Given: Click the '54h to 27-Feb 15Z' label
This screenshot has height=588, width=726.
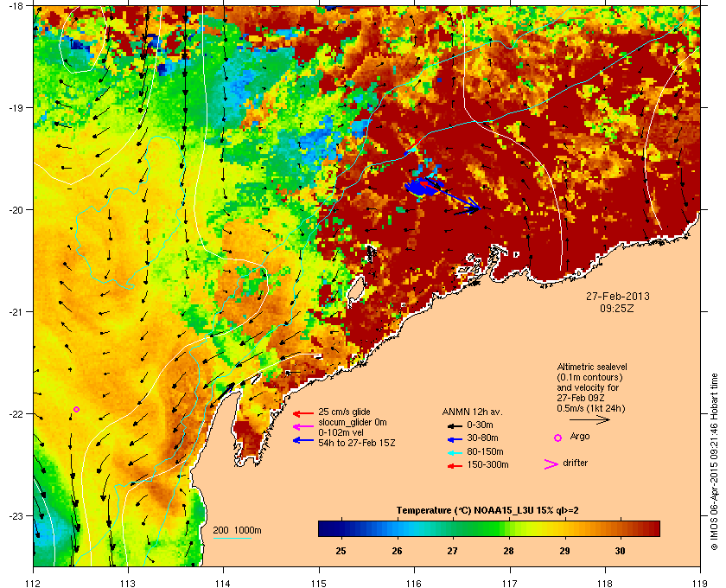Looking at the screenshot, I should [356, 443].
